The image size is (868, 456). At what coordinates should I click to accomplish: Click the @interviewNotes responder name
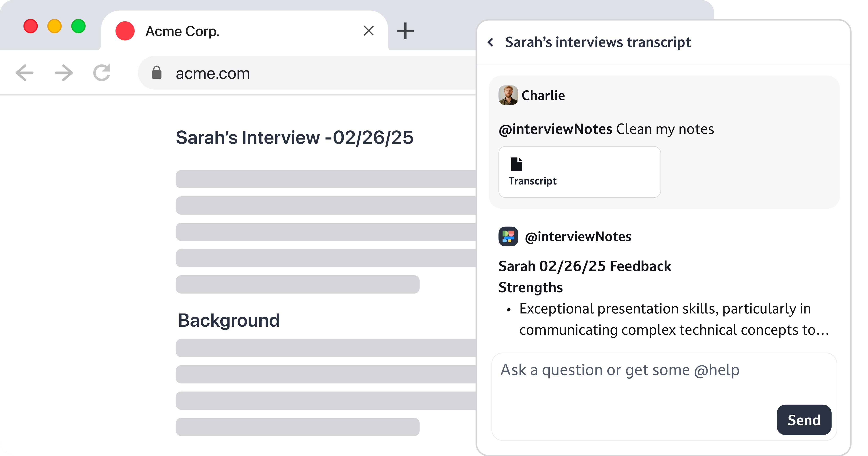(578, 237)
